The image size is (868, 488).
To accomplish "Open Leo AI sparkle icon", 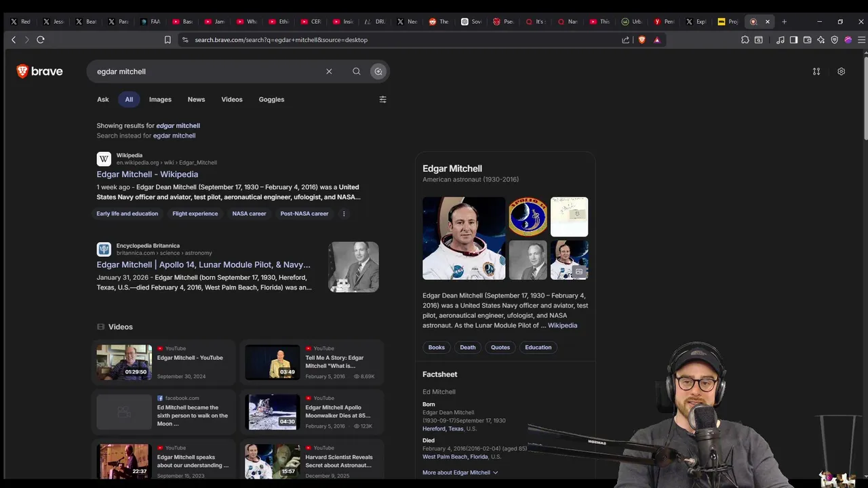I will pos(821,40).
